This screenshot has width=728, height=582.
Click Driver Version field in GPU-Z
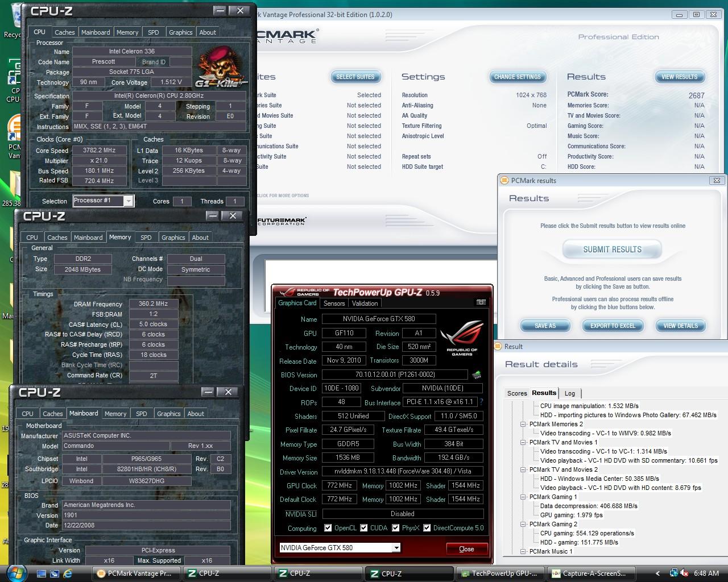[402, 471]
